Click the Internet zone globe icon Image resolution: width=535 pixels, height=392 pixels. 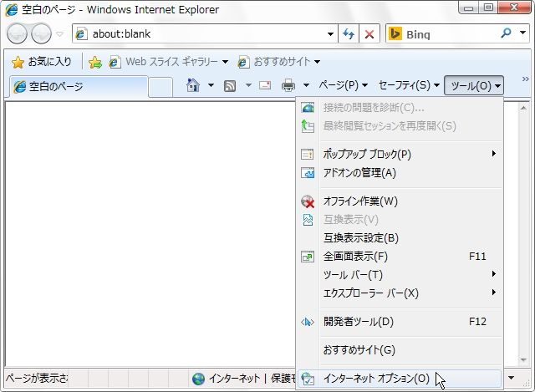point(198,379)
